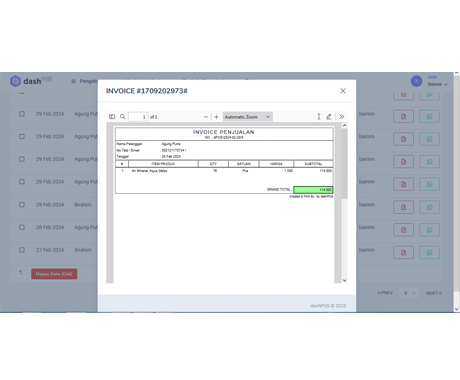This screenshot has width=460, height=380.
Task: Tick checkbox for 27 Feb 2024 row
Action: [x=22, y=250]
